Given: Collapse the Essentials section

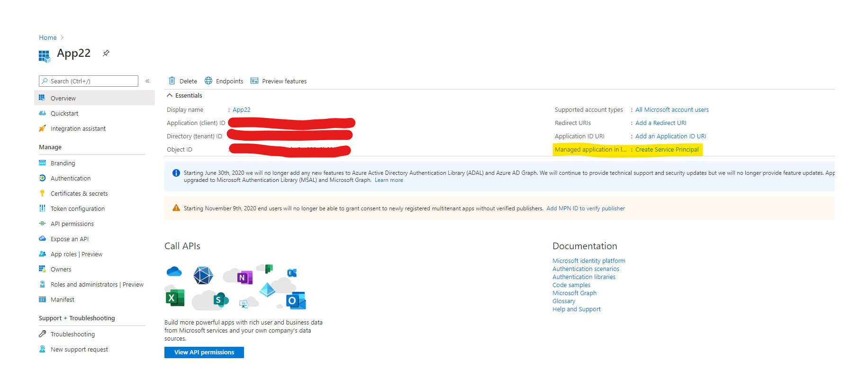Looking at the screenshot, I should [x=170, y=95].
